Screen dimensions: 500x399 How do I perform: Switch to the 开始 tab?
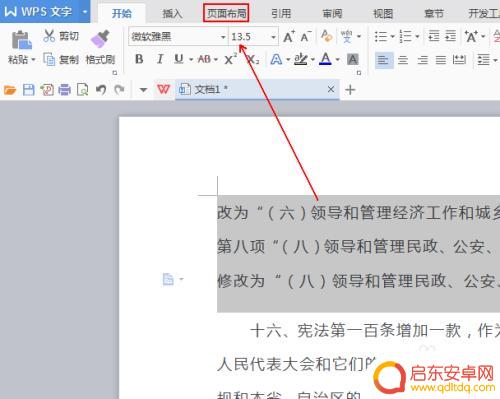point(122,13)
